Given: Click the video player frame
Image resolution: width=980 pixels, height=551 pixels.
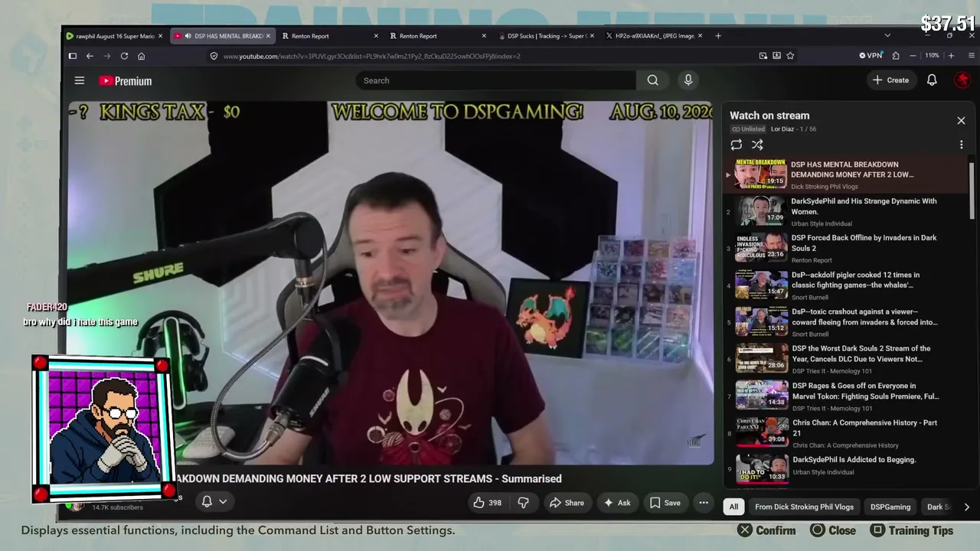Looking at the screenshot, I should 390,283.
